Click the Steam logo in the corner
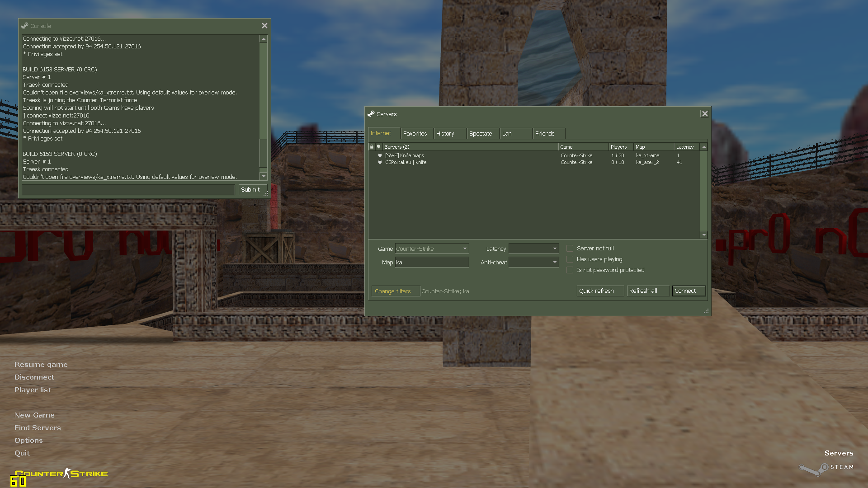 coord(826,469)
